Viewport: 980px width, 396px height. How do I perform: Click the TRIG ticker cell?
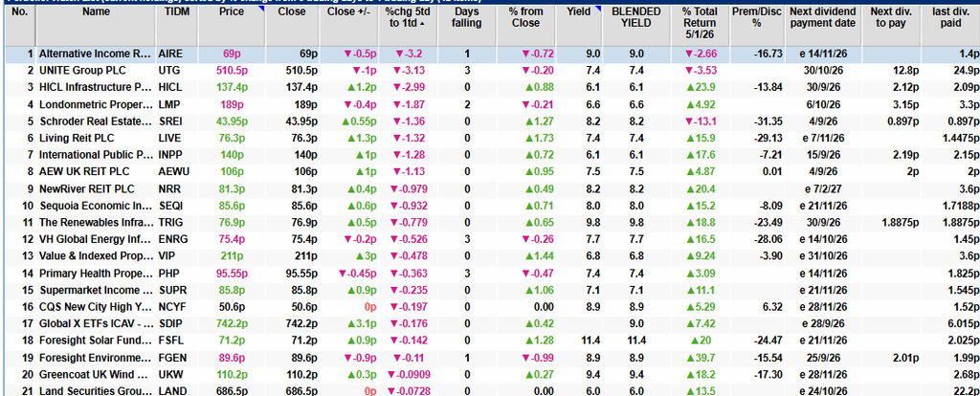coord(170,222)
